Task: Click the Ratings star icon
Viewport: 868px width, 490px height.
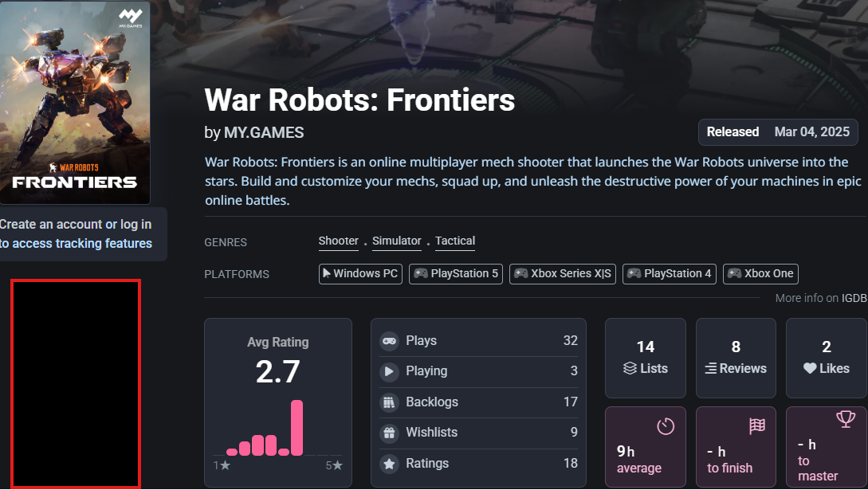Action: (389, 464)
